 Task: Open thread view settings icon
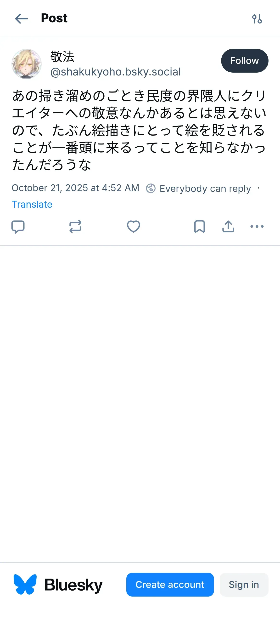pyautogui.click(x=257, y=19)
